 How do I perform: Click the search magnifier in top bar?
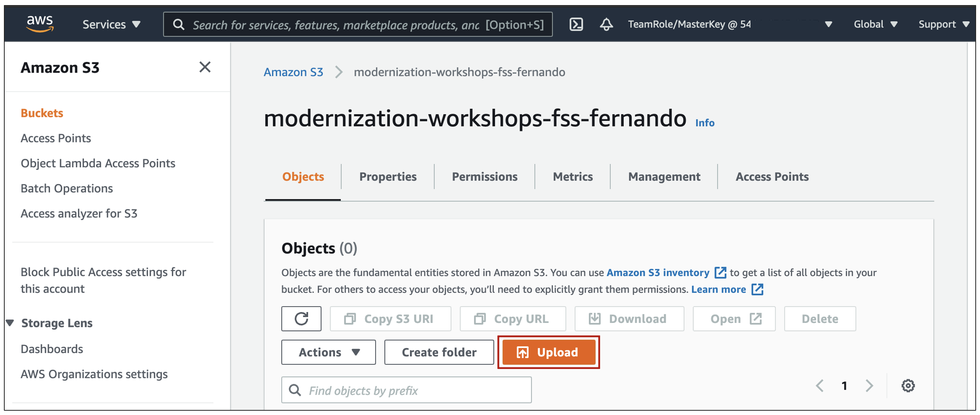click(179, 25)
